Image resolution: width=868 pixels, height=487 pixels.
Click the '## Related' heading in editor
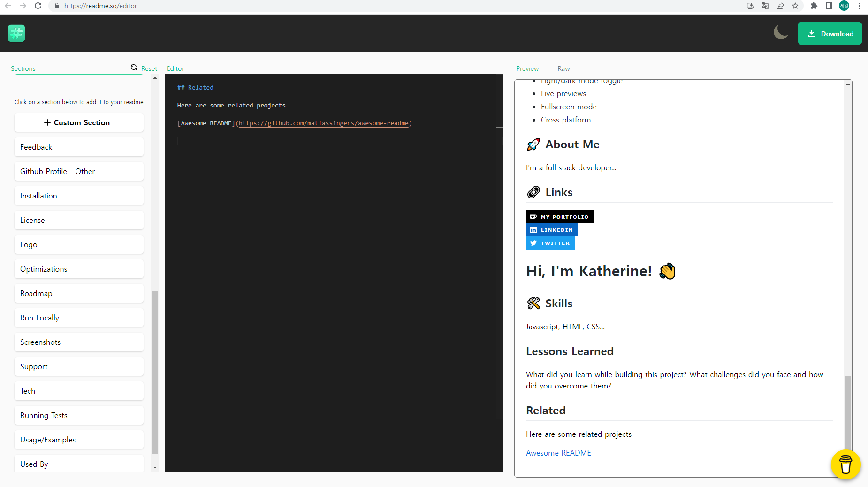[195, 88]
